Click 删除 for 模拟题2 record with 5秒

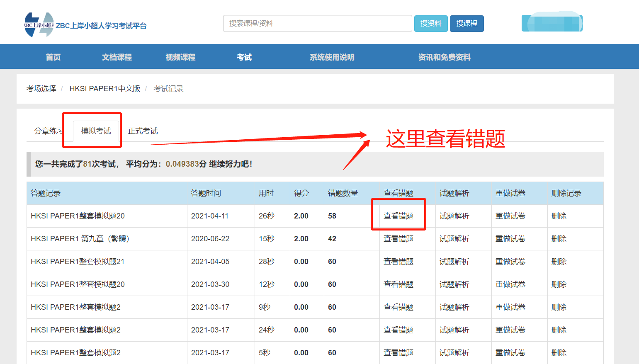point(559,353)
